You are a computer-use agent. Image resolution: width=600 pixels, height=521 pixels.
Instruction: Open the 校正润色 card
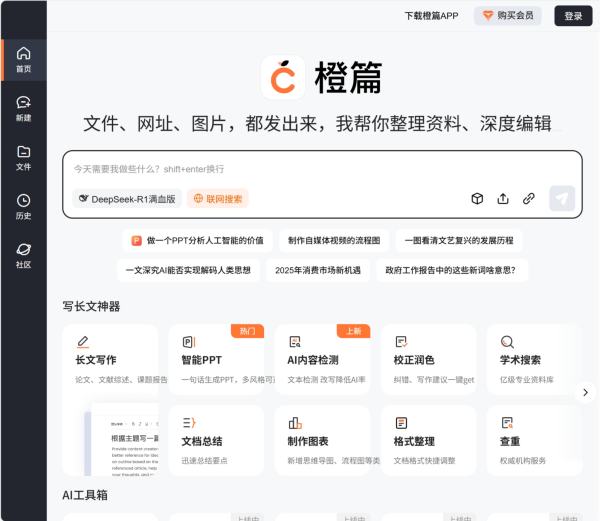point(429,360)
